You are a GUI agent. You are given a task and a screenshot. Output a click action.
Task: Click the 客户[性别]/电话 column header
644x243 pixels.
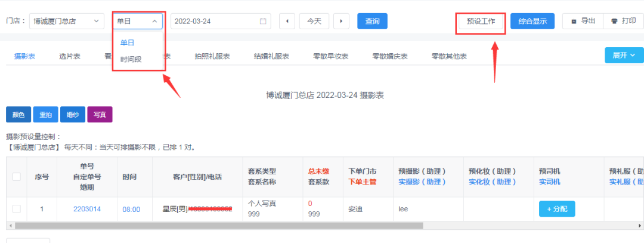click(x=197, y=177)
